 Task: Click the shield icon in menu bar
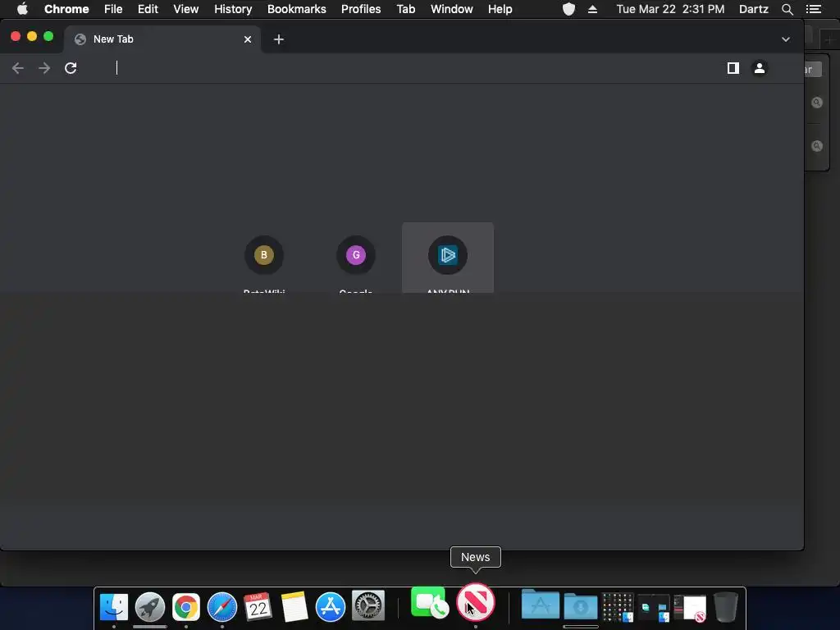pyautogui.click(x=569, y=9)
